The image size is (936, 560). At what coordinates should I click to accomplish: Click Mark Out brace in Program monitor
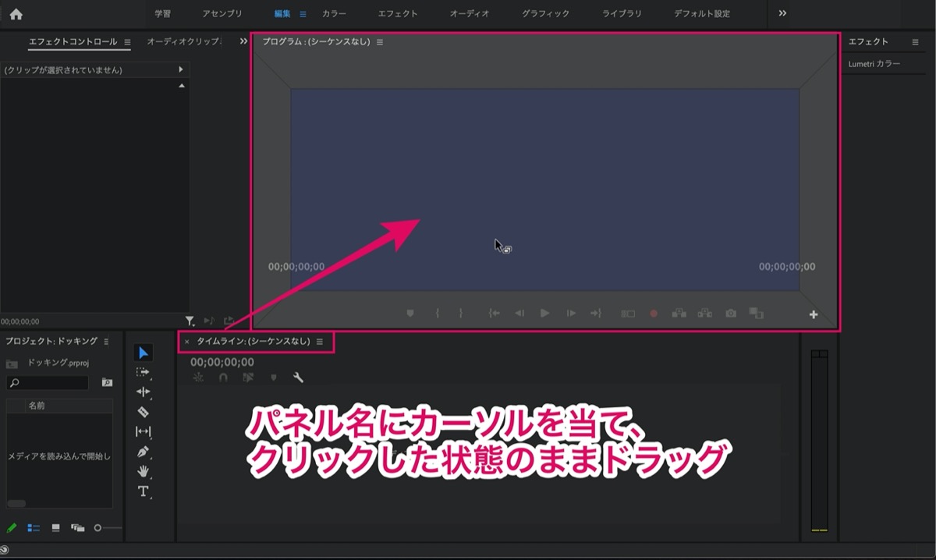(460, 313)
